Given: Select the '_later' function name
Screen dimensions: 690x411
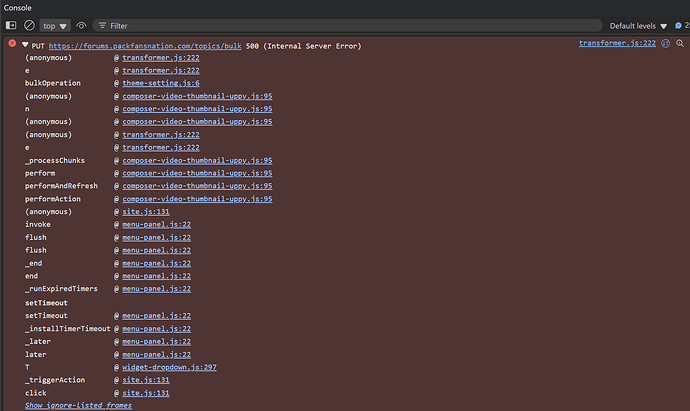Looking at the screenshot, I should click(38, 341).
